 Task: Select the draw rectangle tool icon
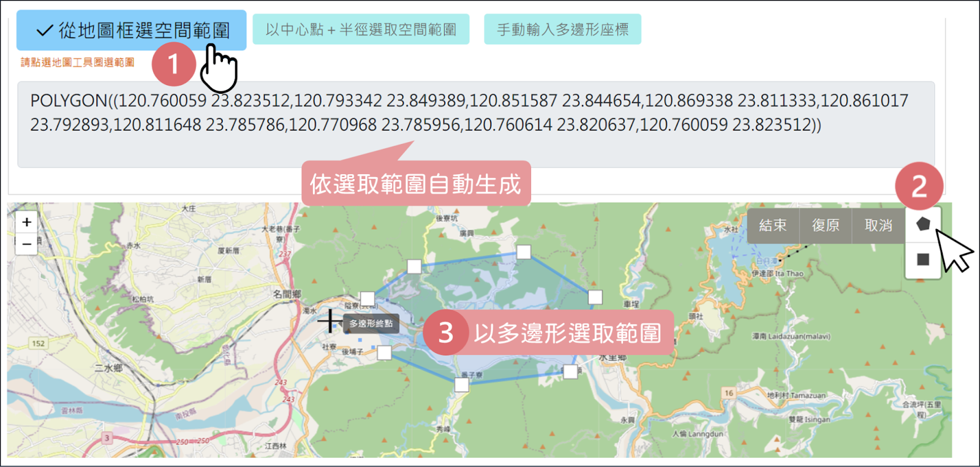point(923,260)
